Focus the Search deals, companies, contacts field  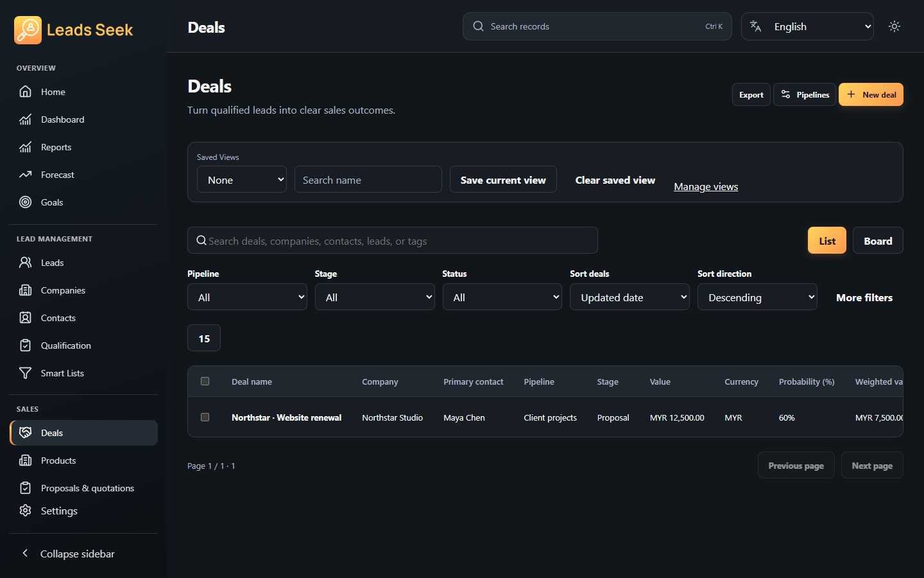pyautogui.click(x=393, y=241)
